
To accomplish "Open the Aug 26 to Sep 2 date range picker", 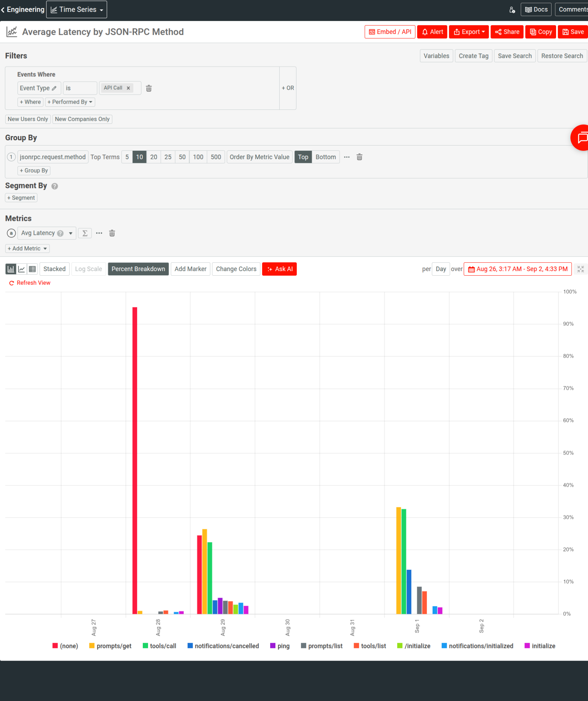I will pyautogui.click(x=517, y=269).
